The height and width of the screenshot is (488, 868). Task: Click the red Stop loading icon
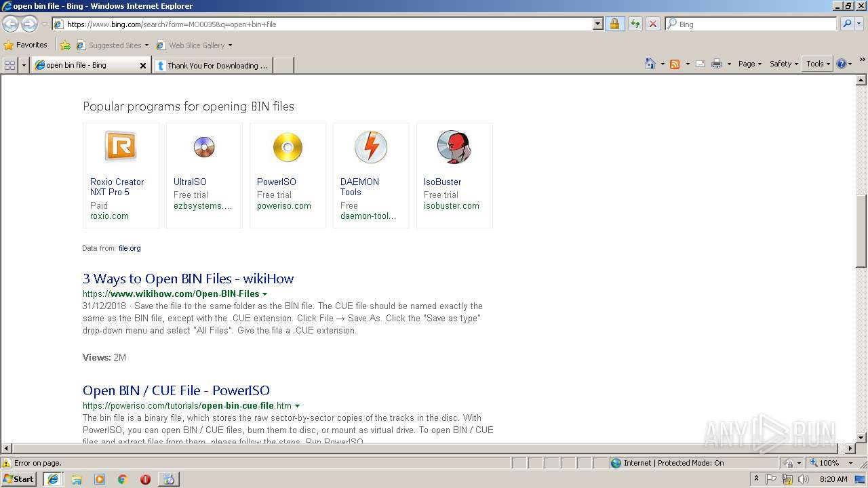coord(652,24)
